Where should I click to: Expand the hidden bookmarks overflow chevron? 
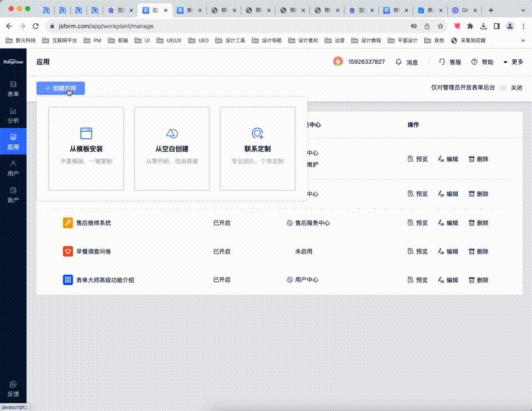(x=522, y=40)
